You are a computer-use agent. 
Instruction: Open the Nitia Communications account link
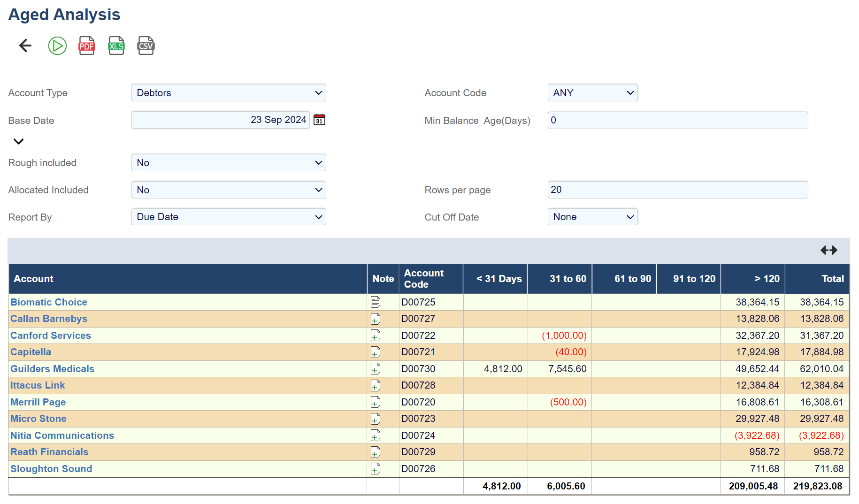pyautogui.click(x=62, y=435)
